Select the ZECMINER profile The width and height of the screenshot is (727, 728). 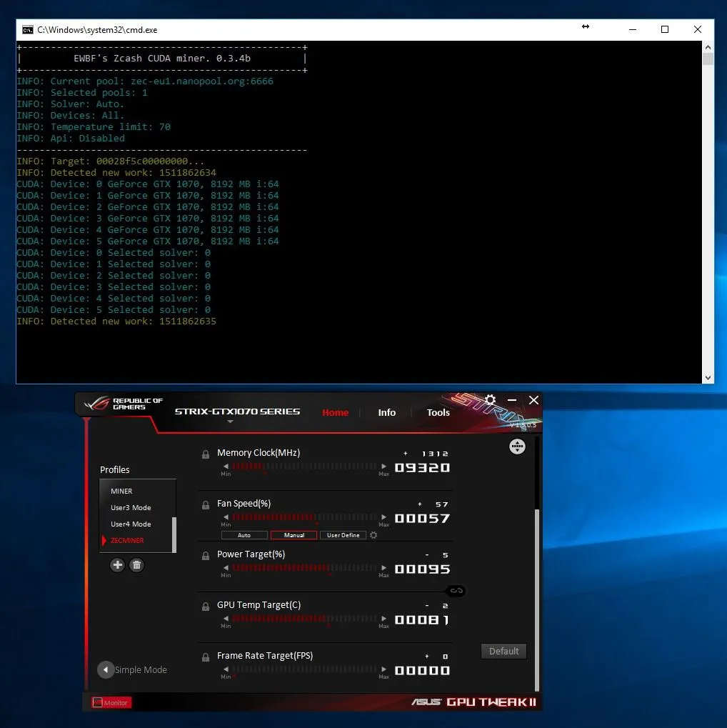click(x=127, y=540)
